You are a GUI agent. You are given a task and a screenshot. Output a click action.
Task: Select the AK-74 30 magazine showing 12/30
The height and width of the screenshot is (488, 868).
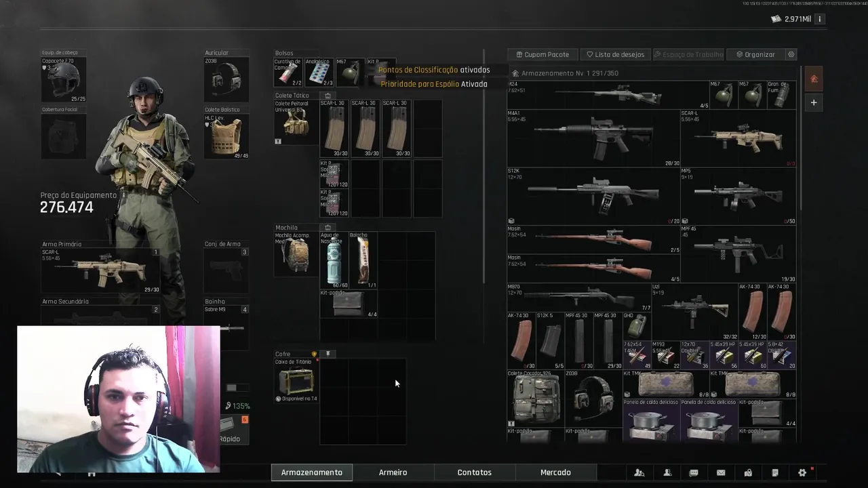point(753,311)
